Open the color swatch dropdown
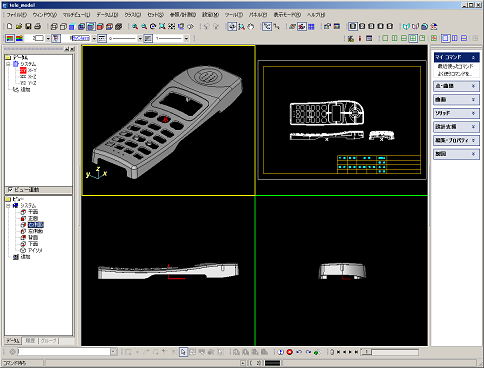 pos(48,38)
